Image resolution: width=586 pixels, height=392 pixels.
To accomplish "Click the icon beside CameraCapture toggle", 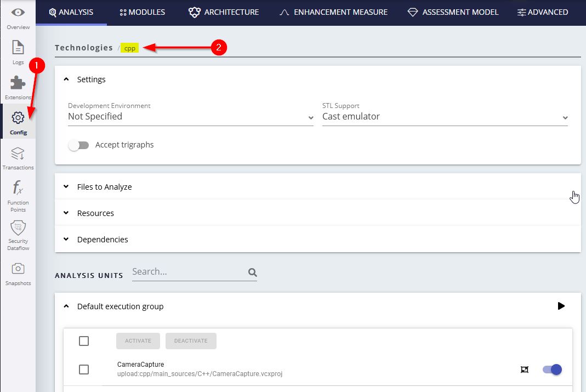I will point(525,370).
